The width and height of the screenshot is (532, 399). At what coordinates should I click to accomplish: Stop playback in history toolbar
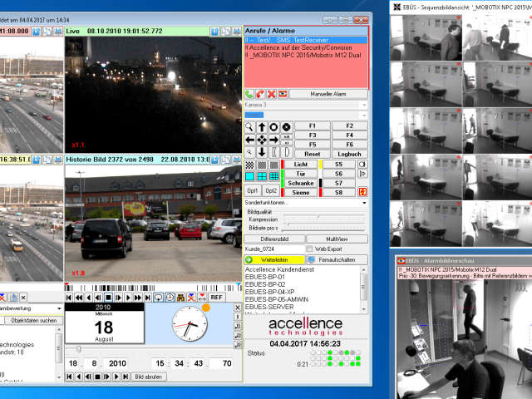[x=109, y=298]
